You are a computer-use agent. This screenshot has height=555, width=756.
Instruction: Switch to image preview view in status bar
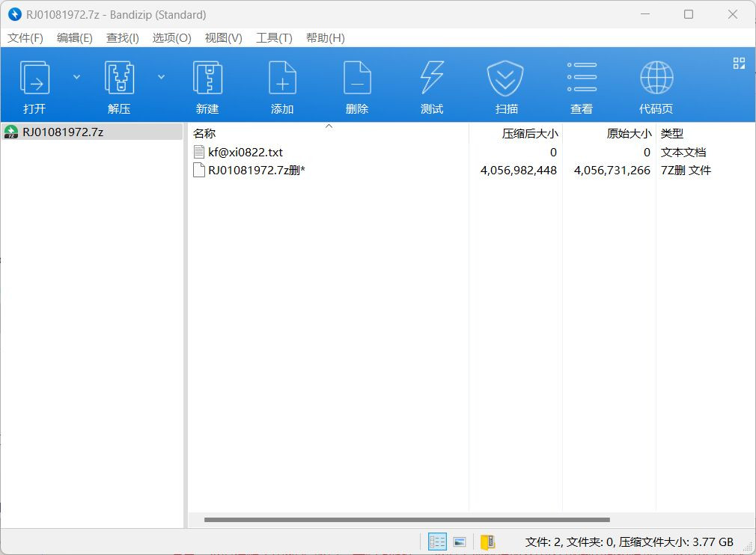pos(460,542)
